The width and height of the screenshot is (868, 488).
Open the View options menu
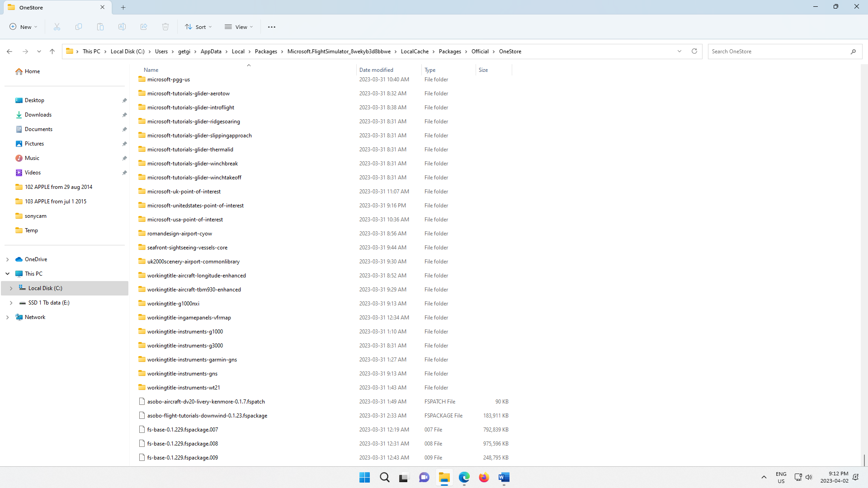[x=239, y=27]
